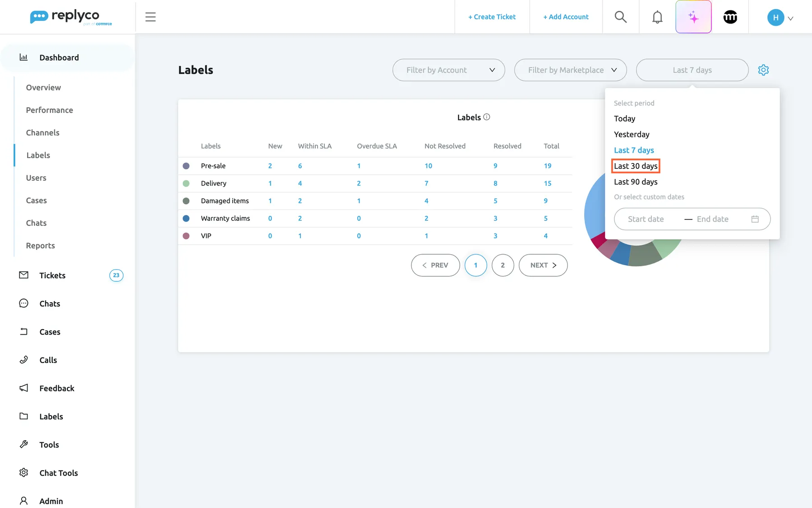This screenshot has height=508, width=812.
Task: Open the hamburger menu icon
Action: pyautogui.click(x=150, y=17)
